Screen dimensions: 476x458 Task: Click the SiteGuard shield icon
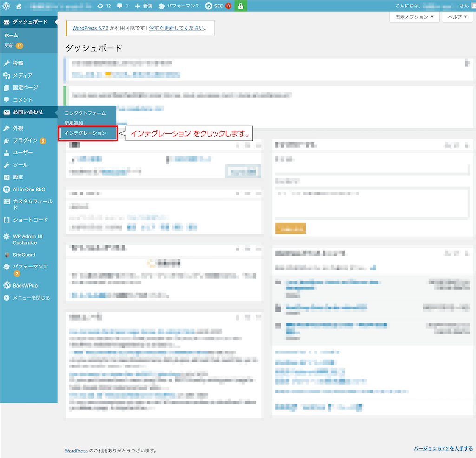[x=7, y=255]
